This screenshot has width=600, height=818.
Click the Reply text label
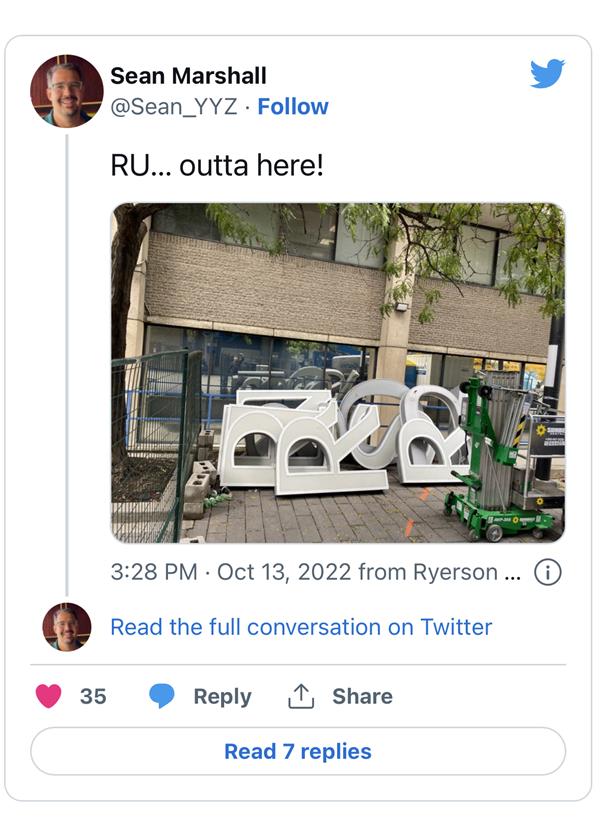222,696
